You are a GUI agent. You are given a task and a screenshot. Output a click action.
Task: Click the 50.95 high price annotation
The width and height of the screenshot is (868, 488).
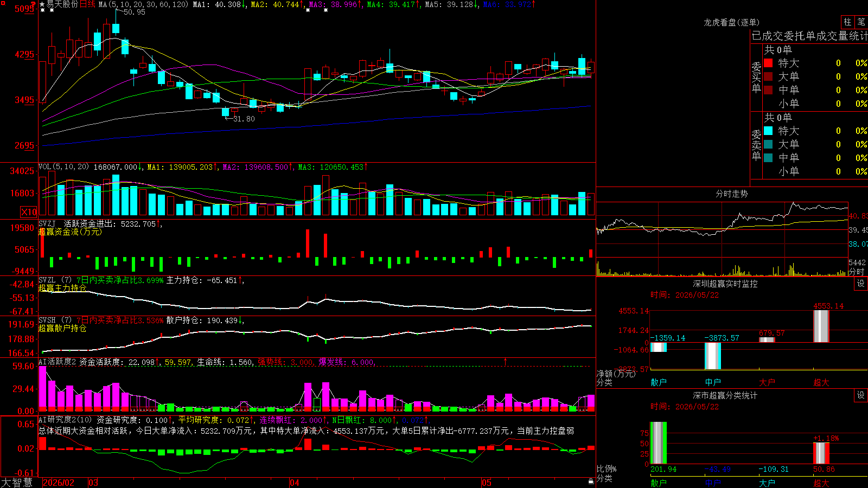tap(134, 12)
